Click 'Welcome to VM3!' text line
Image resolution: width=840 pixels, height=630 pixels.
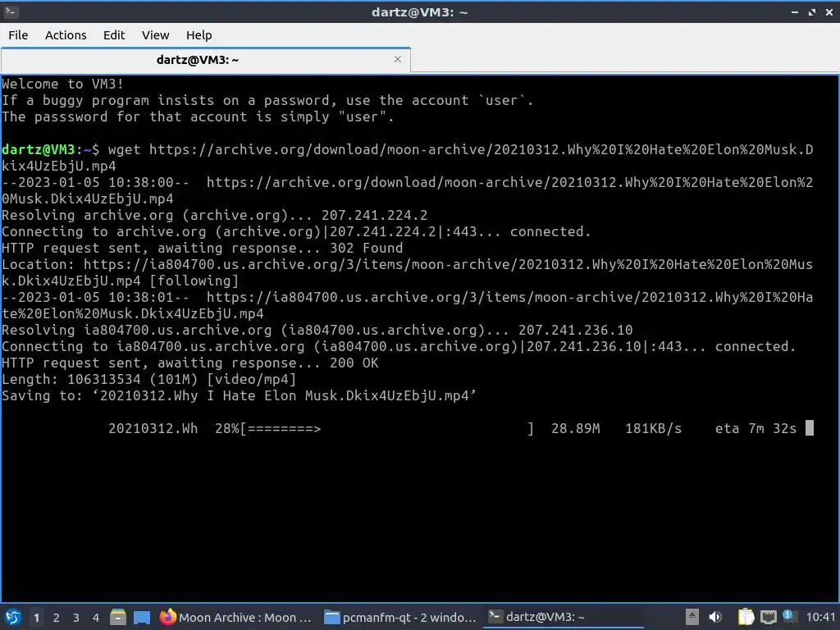[62, 84]
